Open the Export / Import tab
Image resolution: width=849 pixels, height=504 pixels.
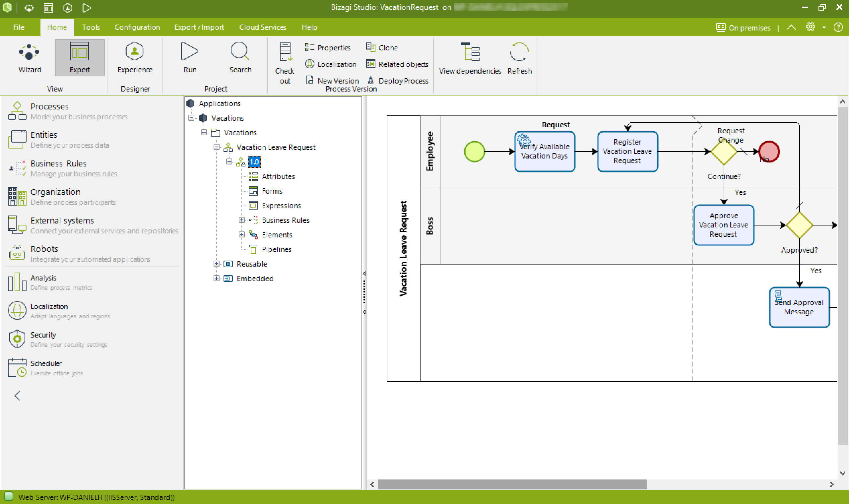[x=199, y=27]
